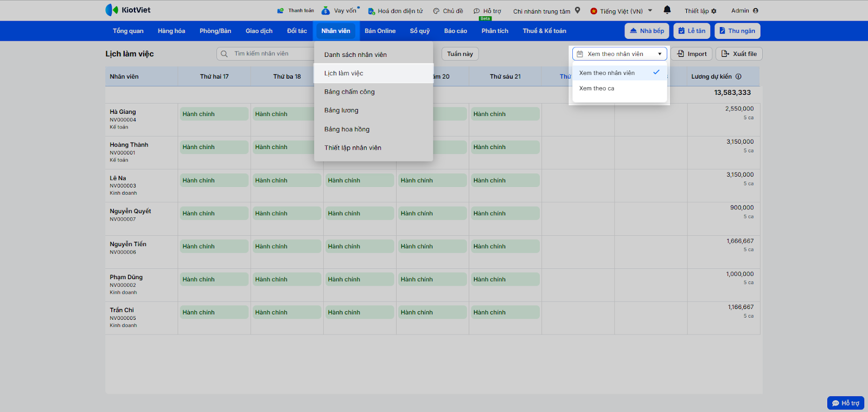
Task: Click the Chi nhánh trung tâm branch name
Action: (541, 11)
